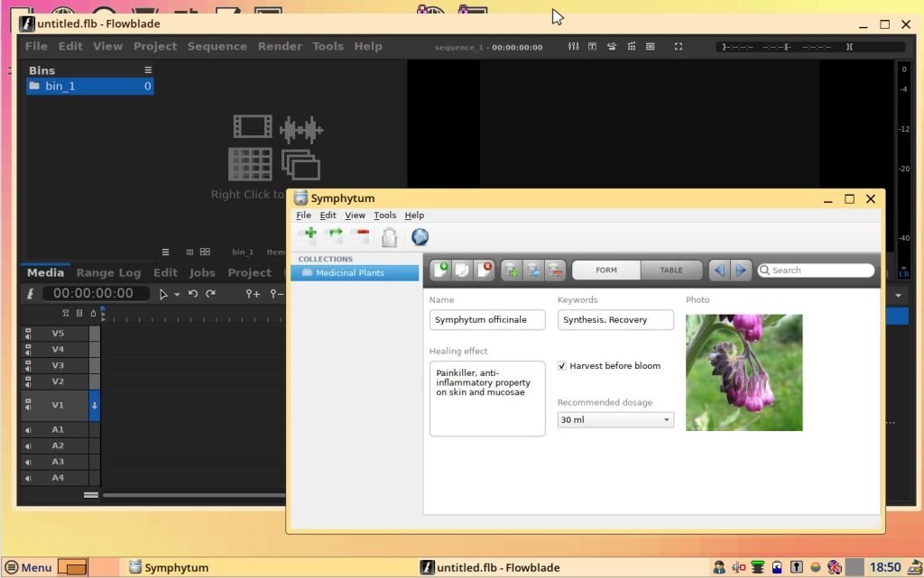Delete collection with the red minus icon
Screen dimensions: 924x578
point(359,236)
